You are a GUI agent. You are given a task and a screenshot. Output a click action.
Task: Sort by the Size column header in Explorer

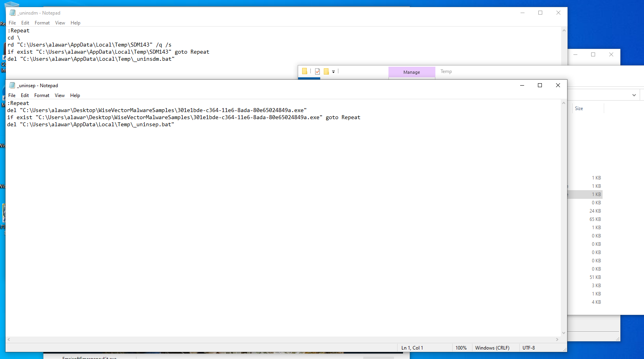[x=579, y=108]
